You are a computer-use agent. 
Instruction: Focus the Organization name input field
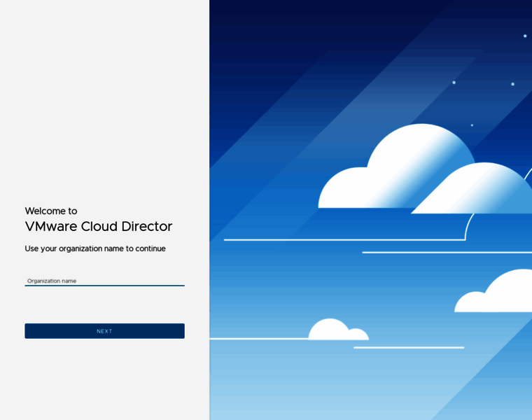click(104, 281)
